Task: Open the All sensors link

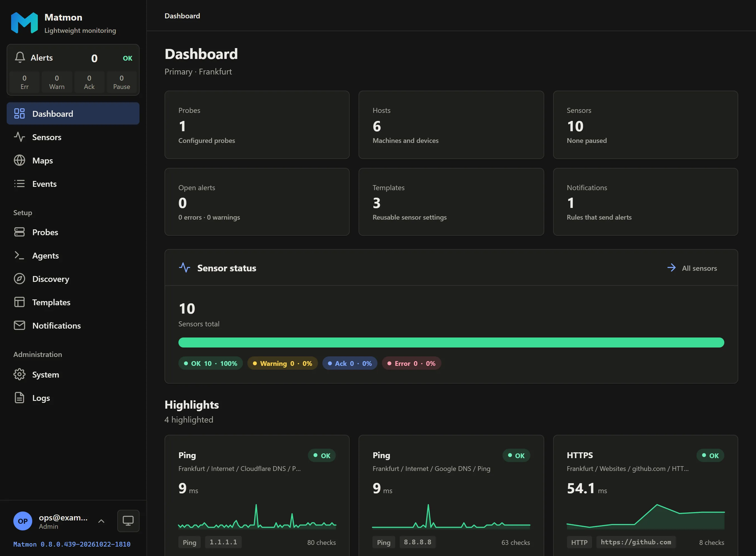Action: point(692,268)
